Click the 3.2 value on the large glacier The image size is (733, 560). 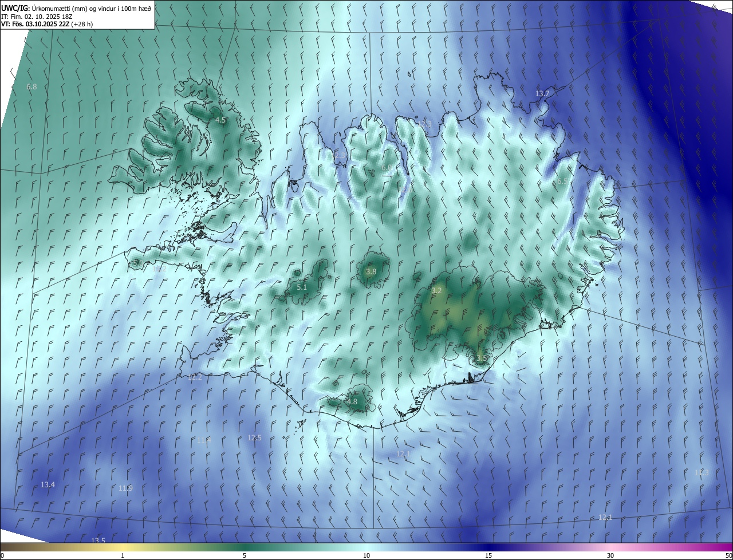[436, 290]
